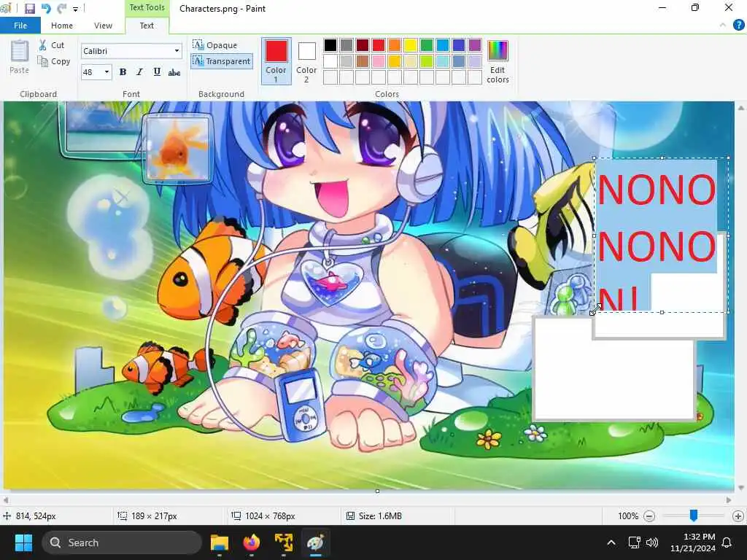Image resolution: width=747 pixels, height=560 pixels.
Task: Open the volume speaker icon
Action: point(652,542)
